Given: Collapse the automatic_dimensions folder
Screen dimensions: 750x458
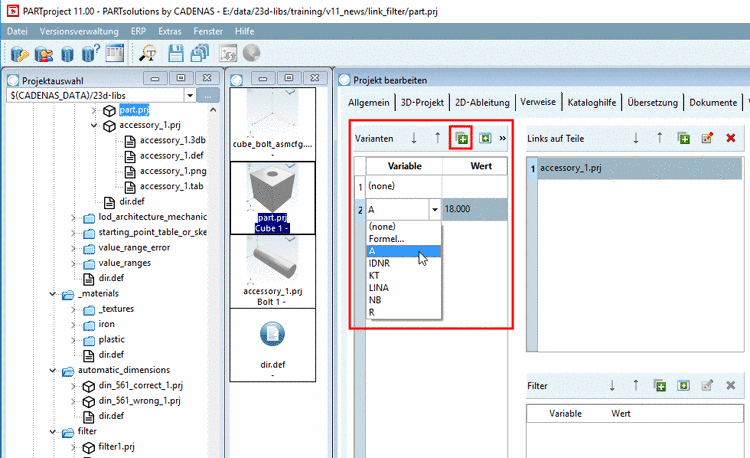Looking at the screenshot, I should [x=53, y=370].
